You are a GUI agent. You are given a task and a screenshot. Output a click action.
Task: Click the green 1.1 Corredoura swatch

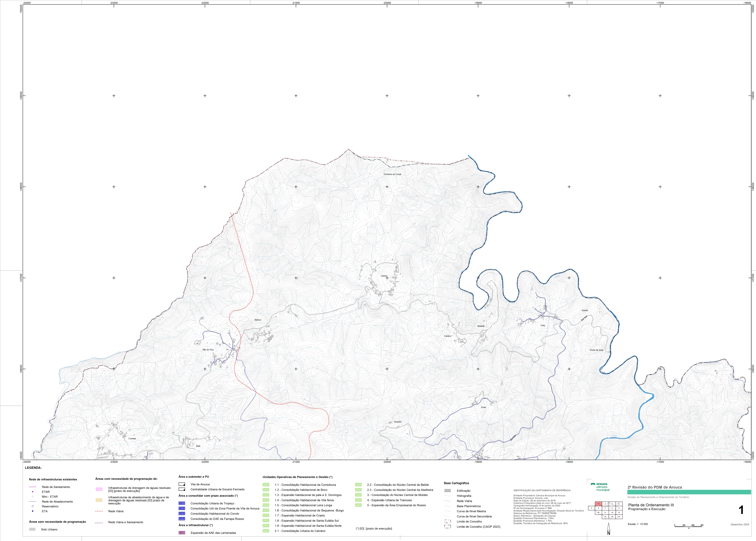click(x=266, y=485)
